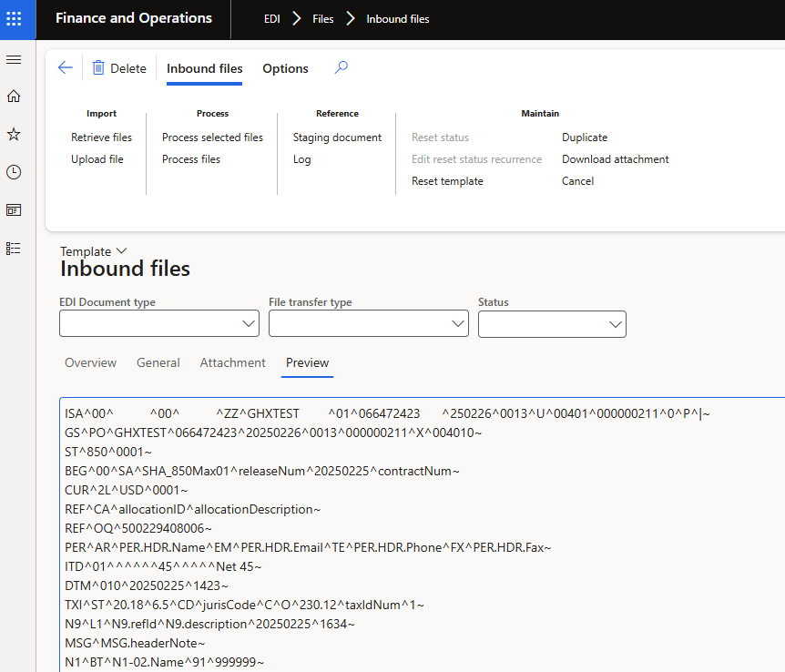Open the Overview tab
Viewport: 785px width, 672px height.
coord(90,362)
